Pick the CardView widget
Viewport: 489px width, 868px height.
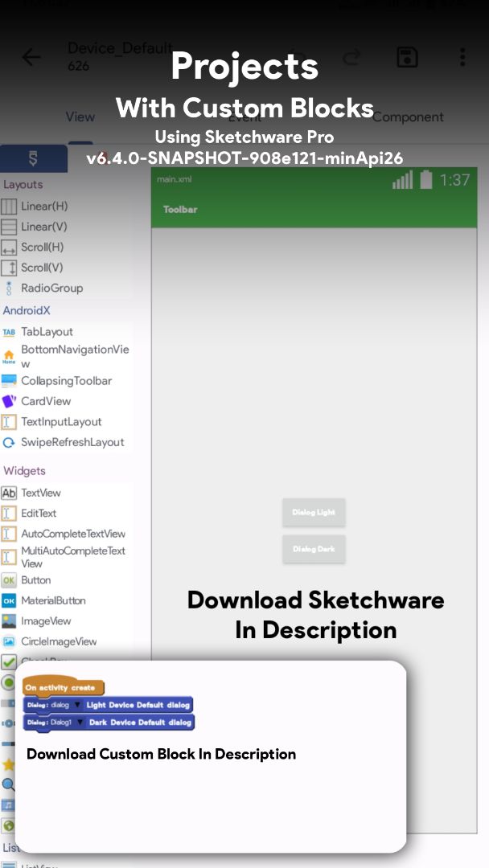coord(66,401)
